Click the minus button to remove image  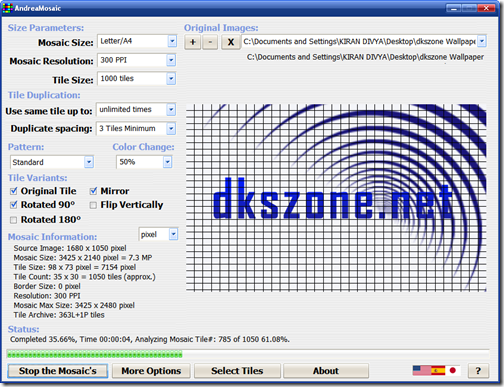(210, 42)
